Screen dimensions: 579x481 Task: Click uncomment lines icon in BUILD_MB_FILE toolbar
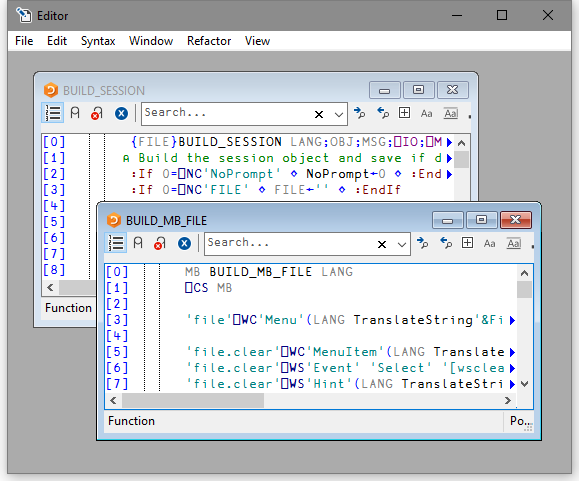[x=160, y=243]
